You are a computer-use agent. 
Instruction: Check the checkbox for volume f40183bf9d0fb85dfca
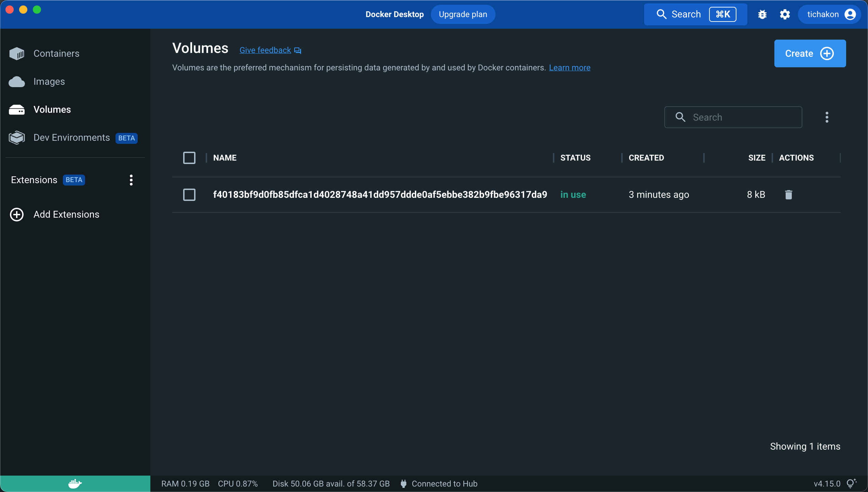click(189, 194)
